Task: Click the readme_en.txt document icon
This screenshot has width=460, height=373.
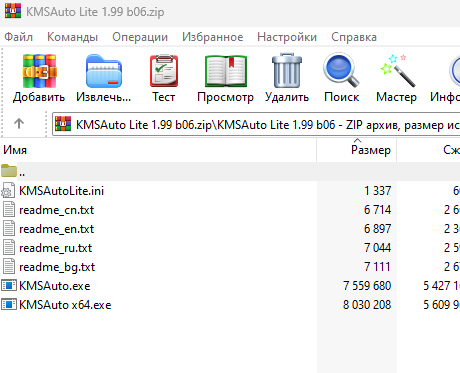Action: [9, 229]
